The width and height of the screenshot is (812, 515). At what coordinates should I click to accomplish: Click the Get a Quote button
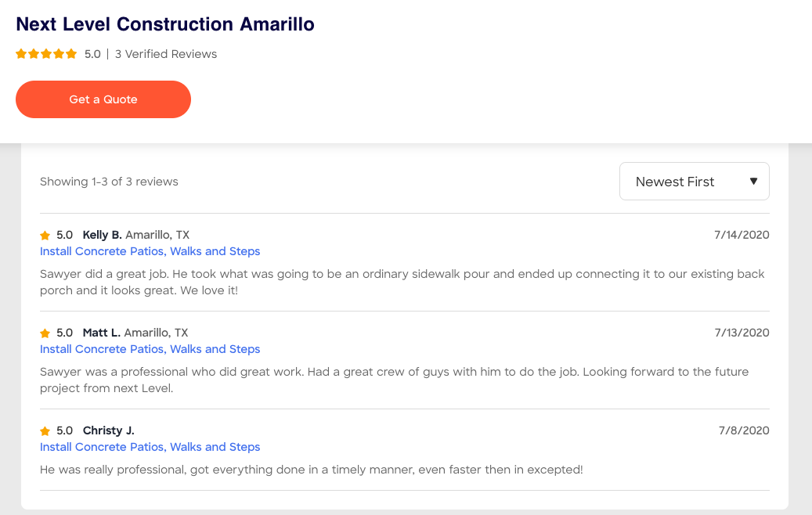click(x=103, y=99)
